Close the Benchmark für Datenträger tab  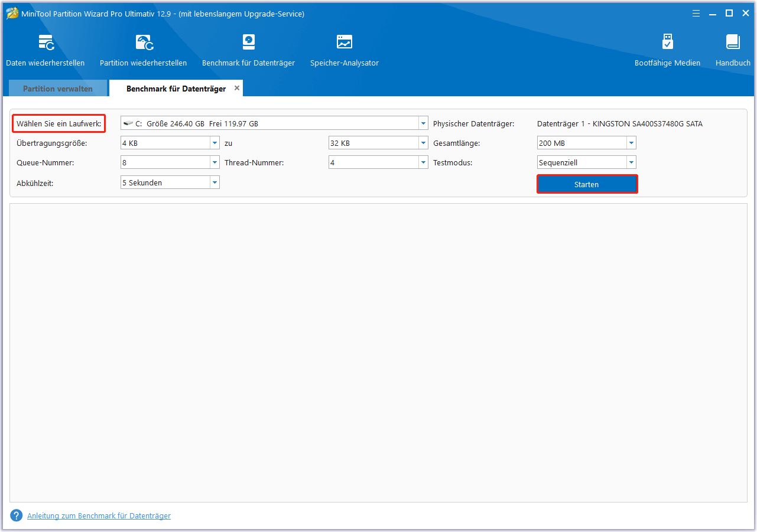(237, 88)
